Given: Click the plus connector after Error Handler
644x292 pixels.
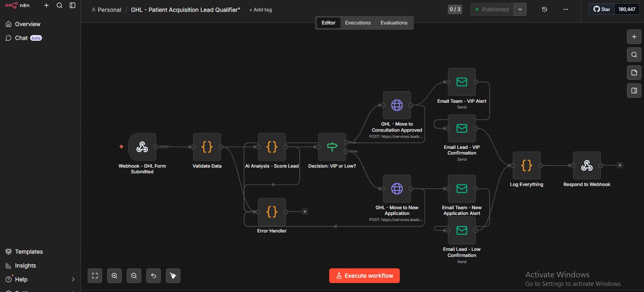Looking at the screenshot, I should [305, 212].
